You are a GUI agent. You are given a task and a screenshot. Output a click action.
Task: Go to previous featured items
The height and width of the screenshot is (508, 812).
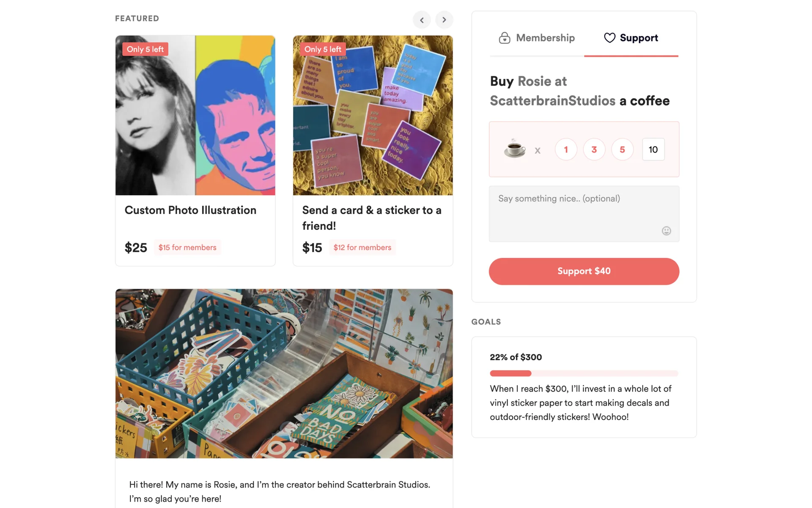coord(422,20)
